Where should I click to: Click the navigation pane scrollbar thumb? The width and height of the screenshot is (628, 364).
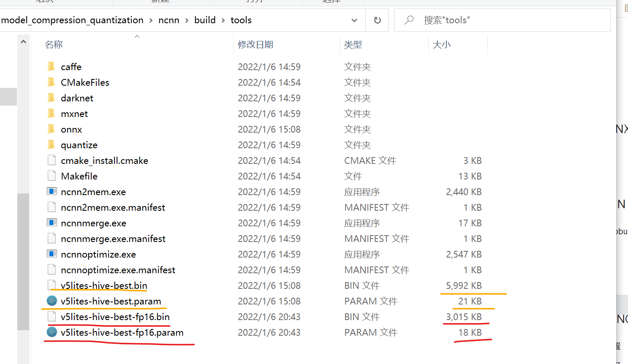point(23,261)
